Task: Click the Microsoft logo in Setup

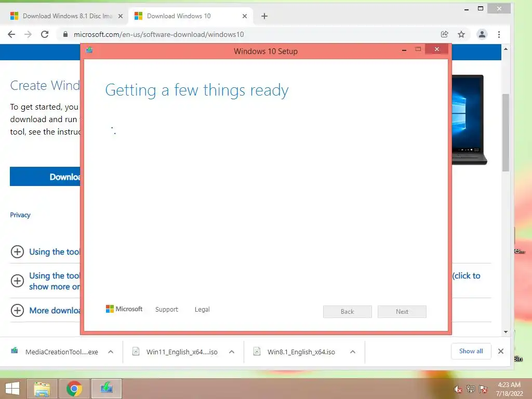Action: (x=124, y=309)
